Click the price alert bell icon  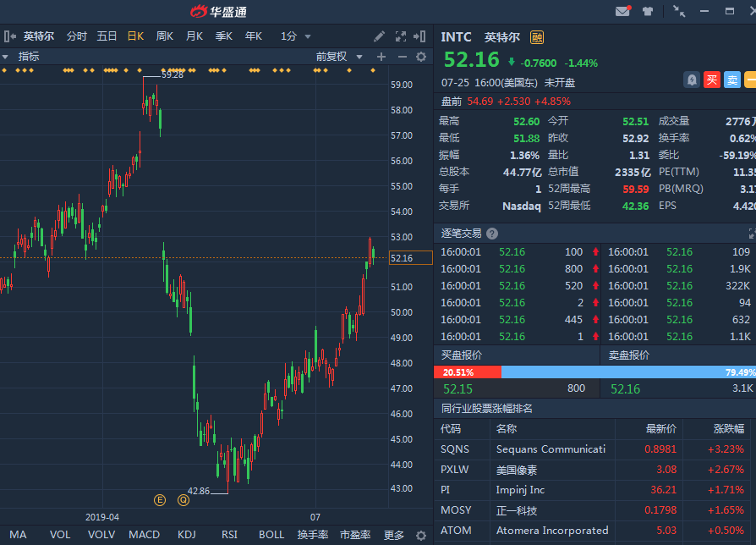tap(692, 80)
